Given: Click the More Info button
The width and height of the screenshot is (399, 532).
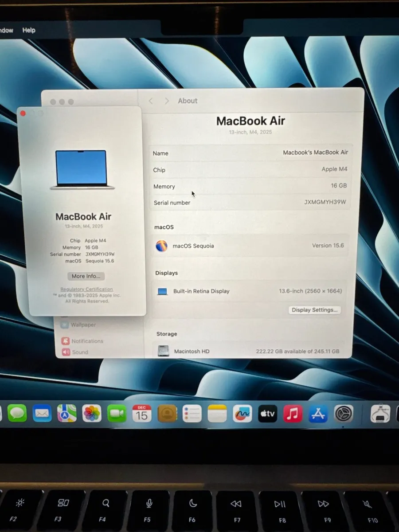Looking at the screenshot, I should click(86, 276).
